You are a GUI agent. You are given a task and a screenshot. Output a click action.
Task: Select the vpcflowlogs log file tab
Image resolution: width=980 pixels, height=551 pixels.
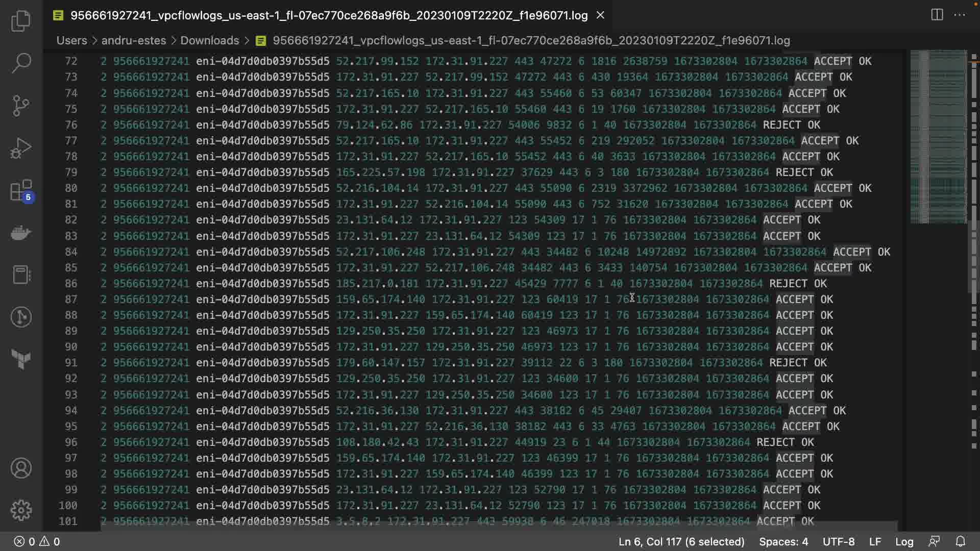329,15
